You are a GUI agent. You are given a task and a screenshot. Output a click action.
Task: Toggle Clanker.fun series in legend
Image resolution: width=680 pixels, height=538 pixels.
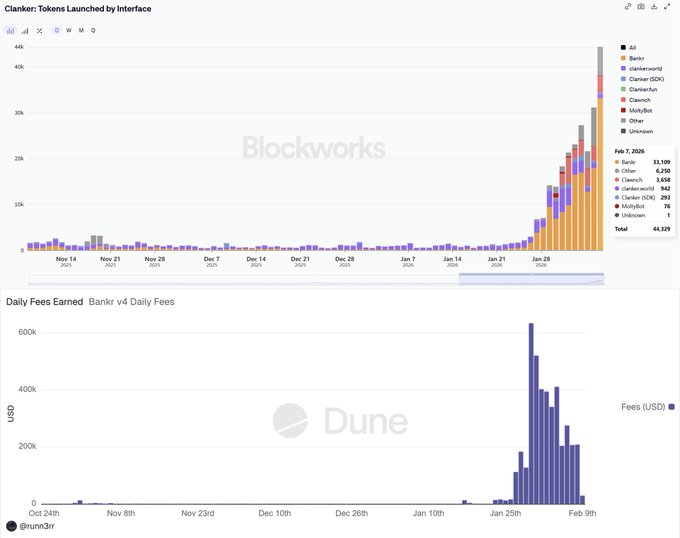tap(639, 89)
